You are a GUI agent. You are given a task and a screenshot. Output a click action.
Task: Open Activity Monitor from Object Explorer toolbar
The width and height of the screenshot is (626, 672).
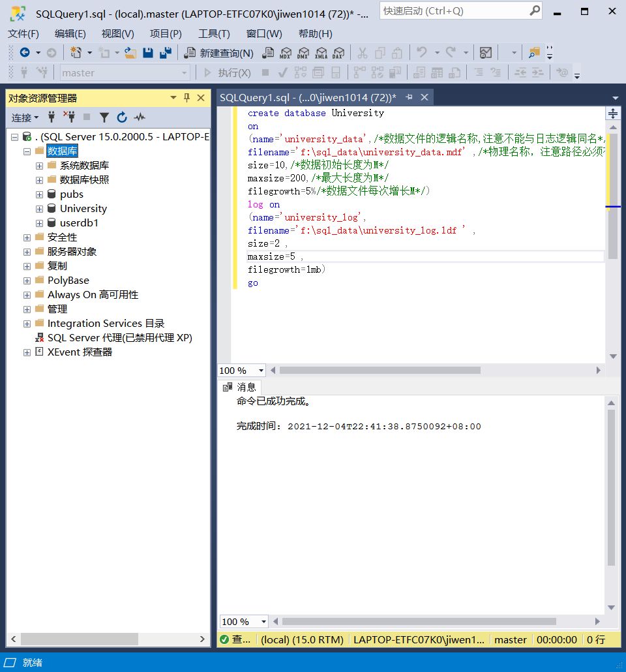140,117
